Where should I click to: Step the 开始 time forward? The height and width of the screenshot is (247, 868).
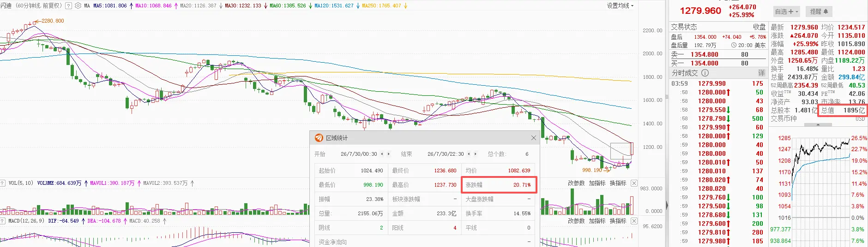click(388, 154)
